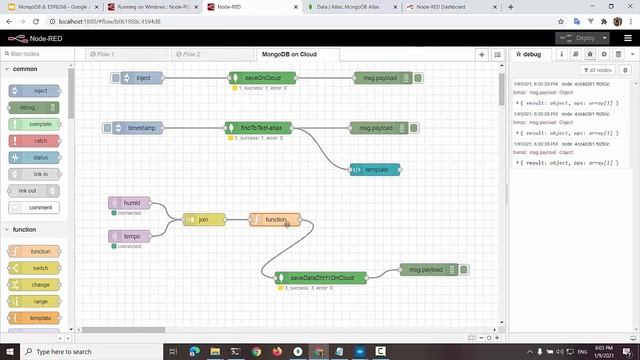Open the info sidebar tab icon

(x=562, y=54)
